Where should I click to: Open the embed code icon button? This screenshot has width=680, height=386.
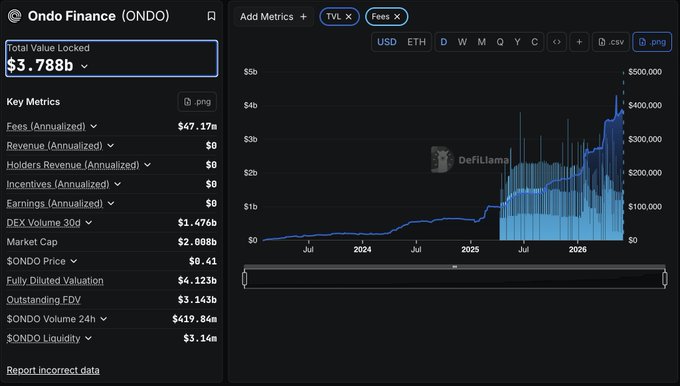[x=557, y=42]
